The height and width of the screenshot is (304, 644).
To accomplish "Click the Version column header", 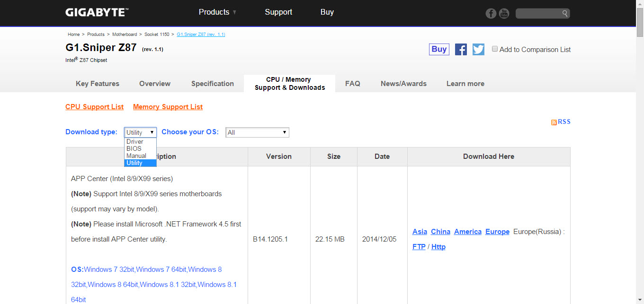I will [x=279, y=156].
